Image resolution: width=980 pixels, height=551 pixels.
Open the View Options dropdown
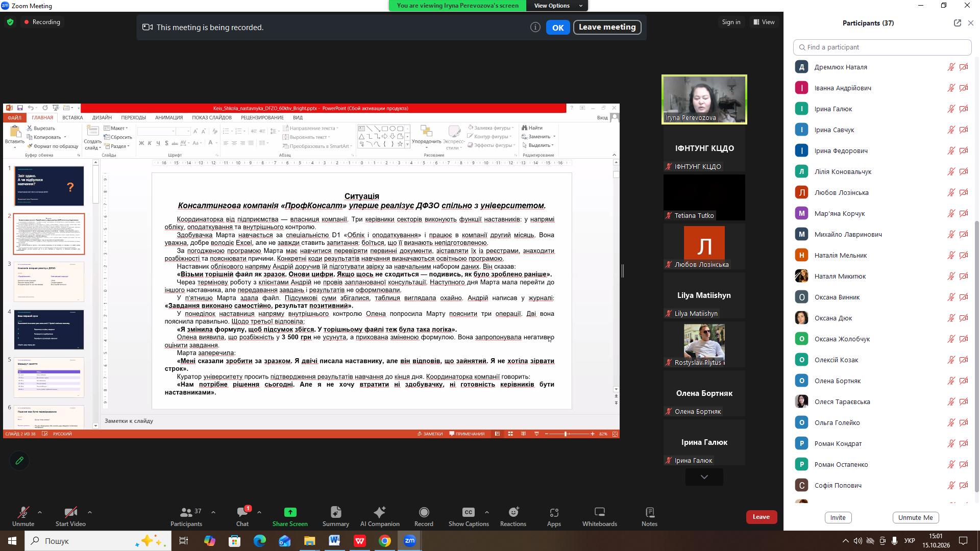[558, 6]
